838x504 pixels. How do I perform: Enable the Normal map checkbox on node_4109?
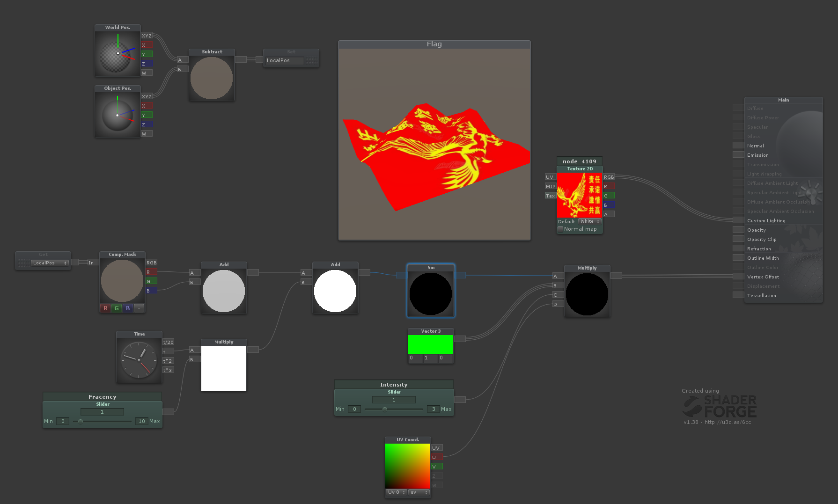pyautogui.click(x=560, y=229)
